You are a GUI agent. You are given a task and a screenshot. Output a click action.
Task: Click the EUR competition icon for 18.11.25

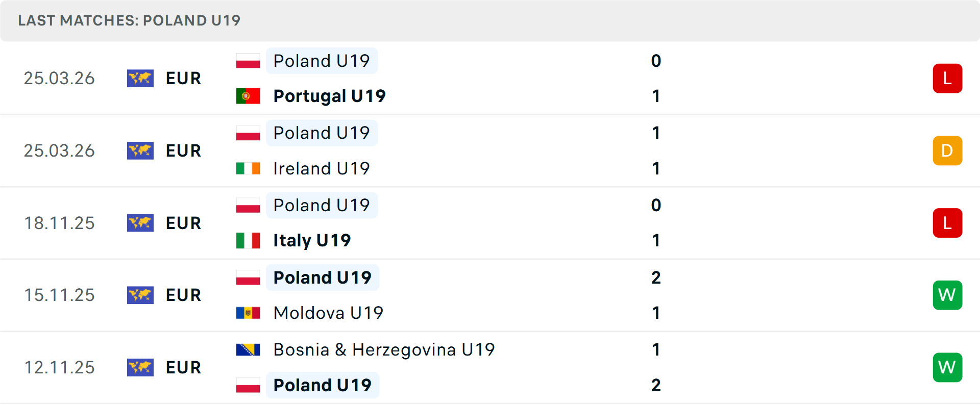[x=140, y=223]
